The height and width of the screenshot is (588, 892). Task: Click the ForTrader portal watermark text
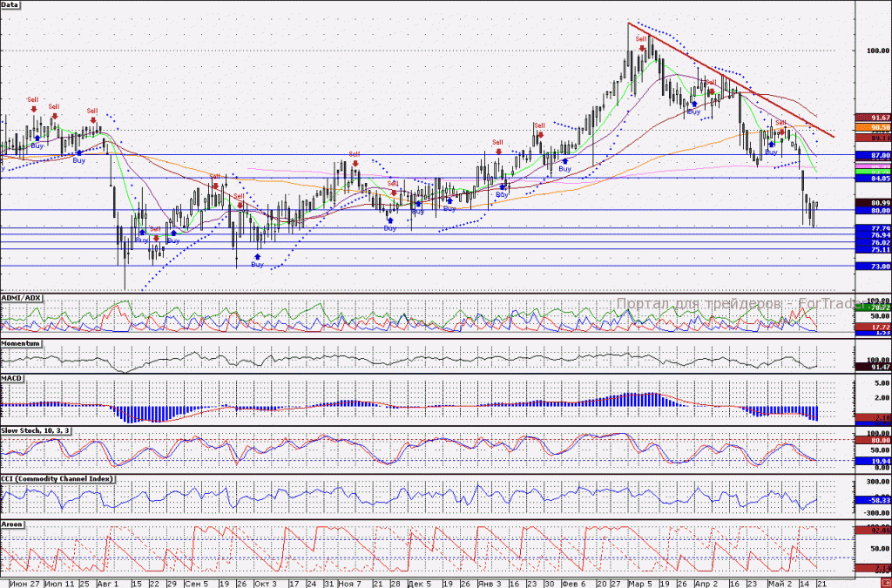740,304
